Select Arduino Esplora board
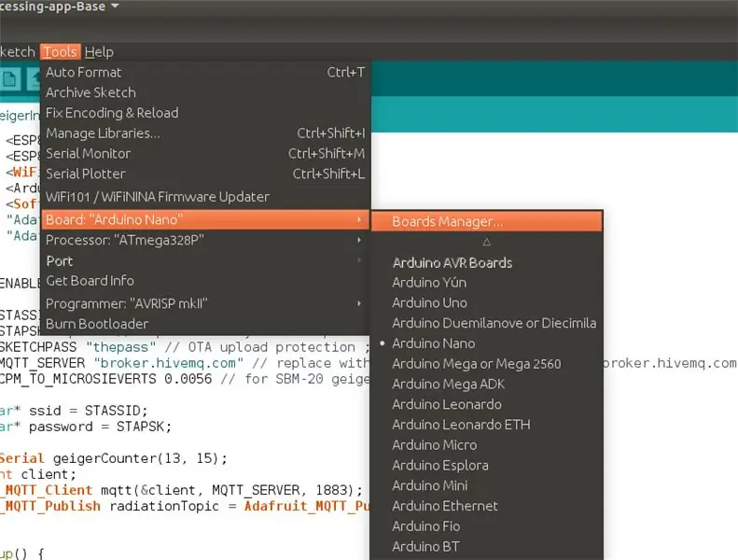This screenshot has width=738, height=560. [487, 465]
